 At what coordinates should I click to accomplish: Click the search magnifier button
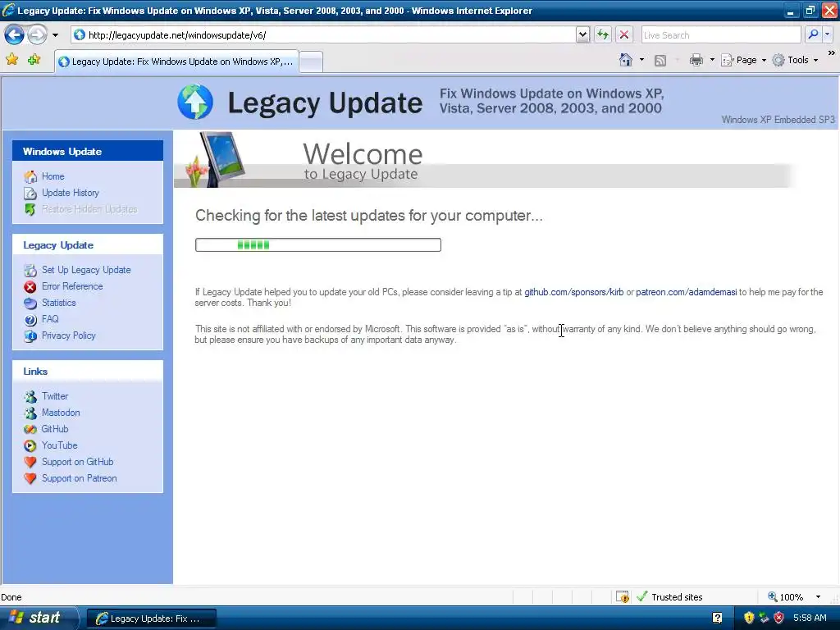coord(813,34)
